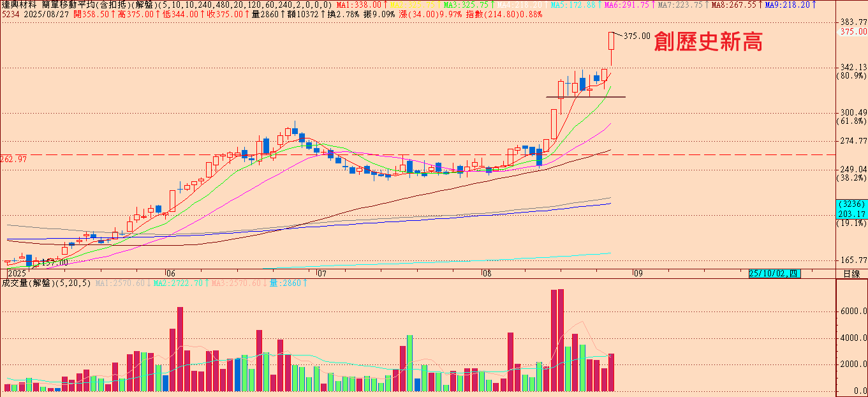The image size is (868, 397).
Task: Click the 創歷史新高 red annotation text
Action: click(708, 42)
